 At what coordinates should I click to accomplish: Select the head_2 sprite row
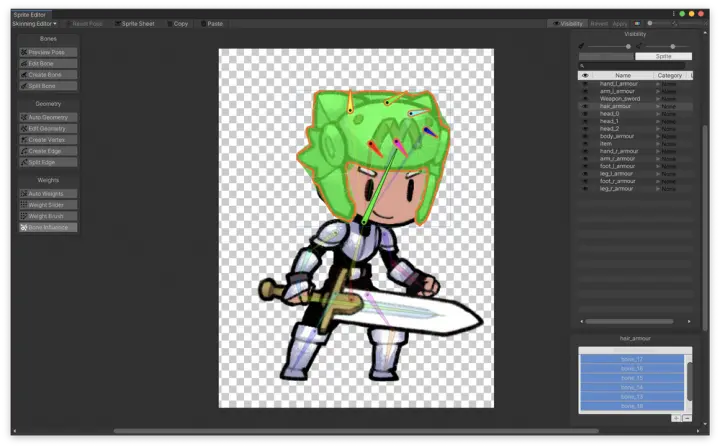[x=636, y=129]
